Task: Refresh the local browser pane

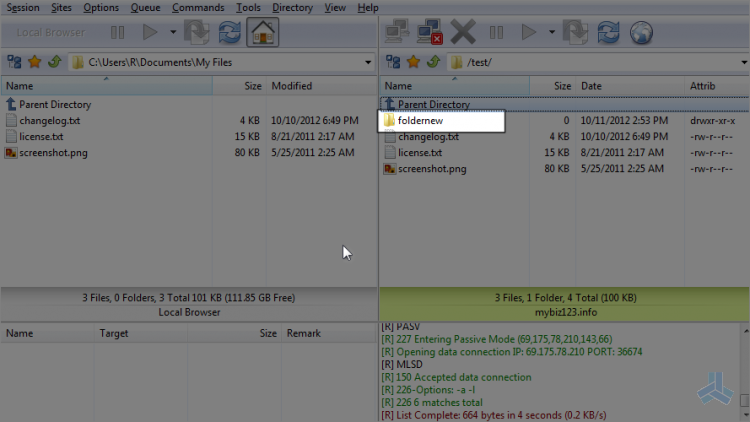Action: [230, 32]
